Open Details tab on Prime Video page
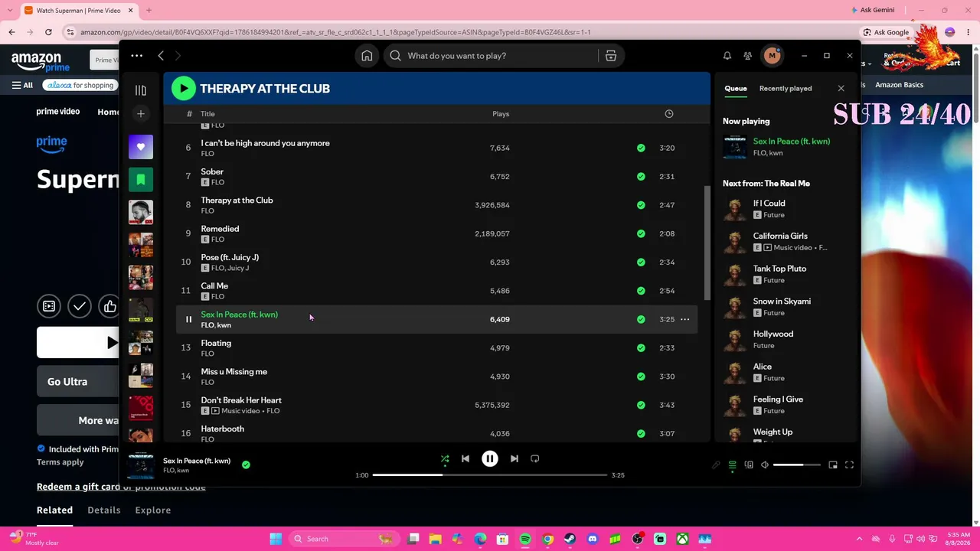 click(x=104, y=510)
